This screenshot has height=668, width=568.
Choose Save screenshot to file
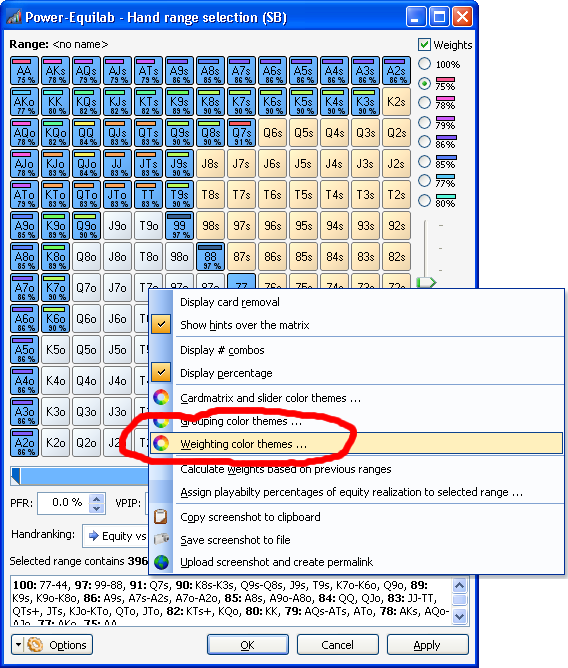pos(357,540)
